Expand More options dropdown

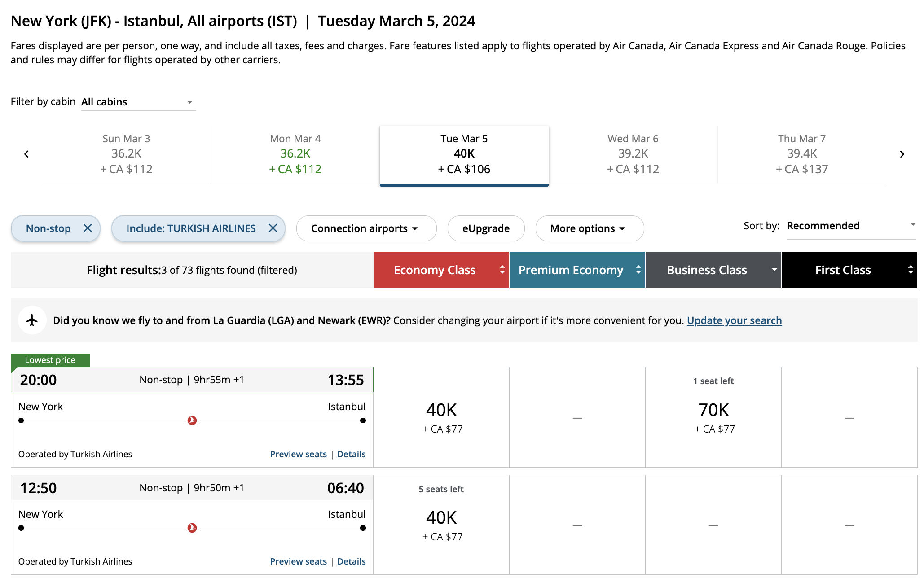point(590,228)
